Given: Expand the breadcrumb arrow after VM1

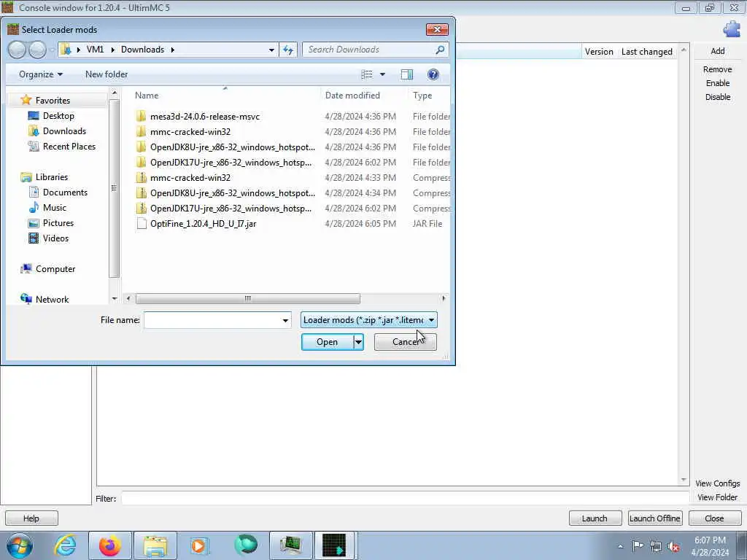Looking at the screenshot, I should click(x=113, y=50).
